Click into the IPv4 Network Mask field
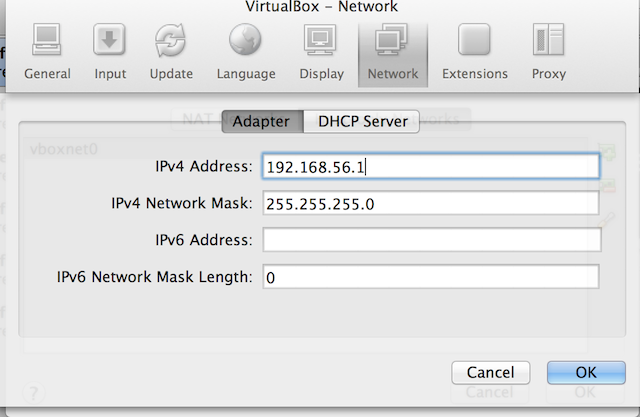640x417 pixels. point(431,203)
